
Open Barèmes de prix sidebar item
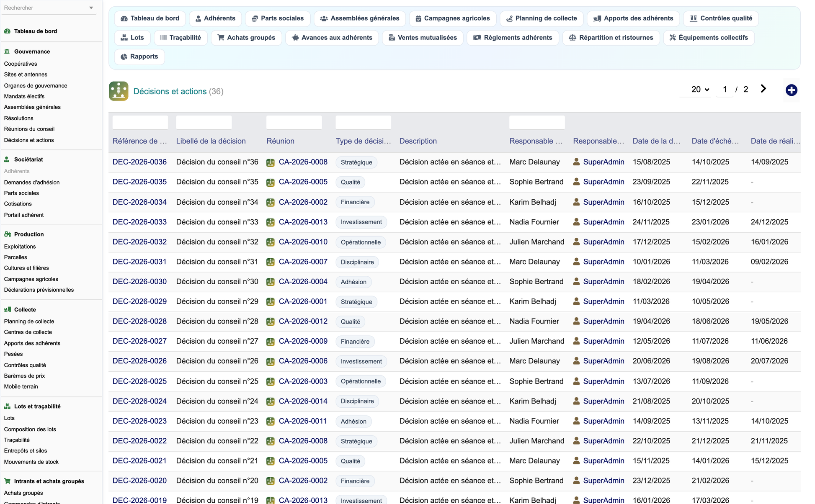tap(24, 376)
